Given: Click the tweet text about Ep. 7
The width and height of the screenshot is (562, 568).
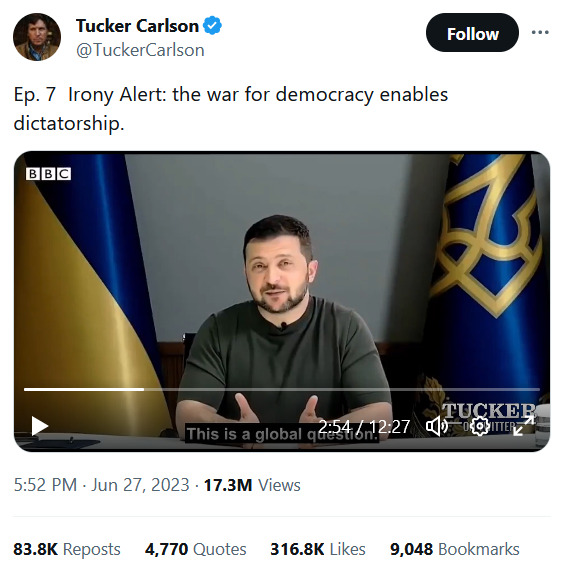Looking at the screenshot, I should tap(231, 109).
